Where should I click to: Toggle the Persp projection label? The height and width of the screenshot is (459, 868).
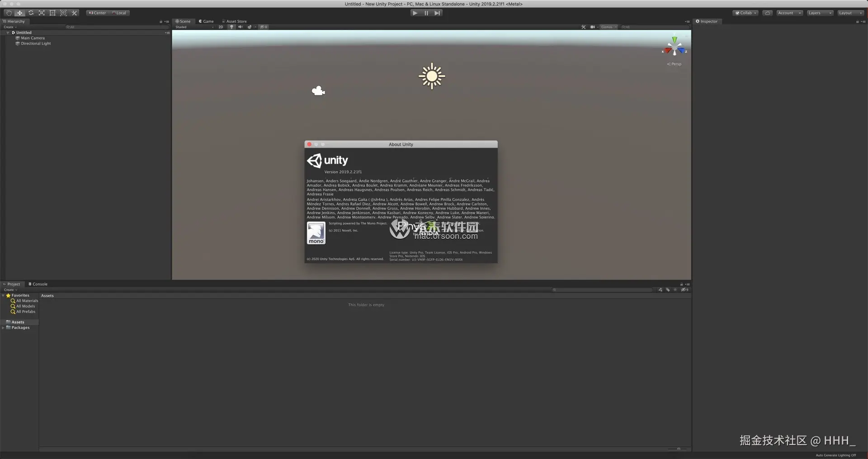(674, 64)
